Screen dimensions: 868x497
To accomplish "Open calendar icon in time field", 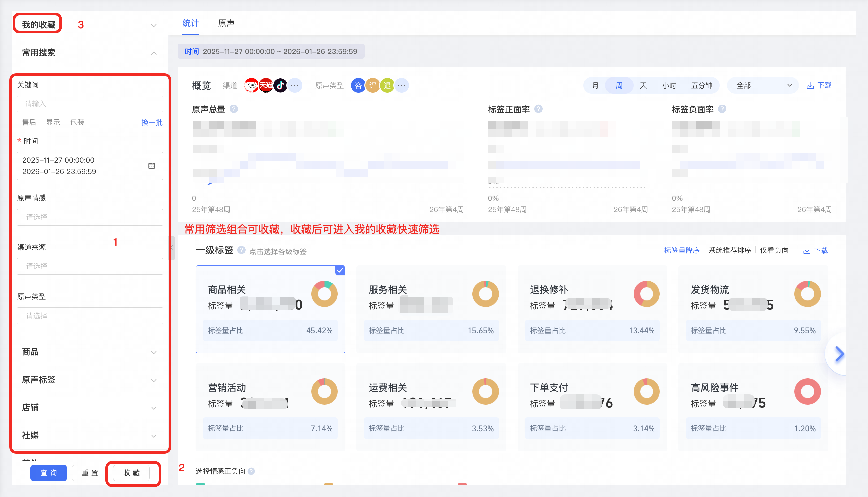I will (x=152, y=166).
